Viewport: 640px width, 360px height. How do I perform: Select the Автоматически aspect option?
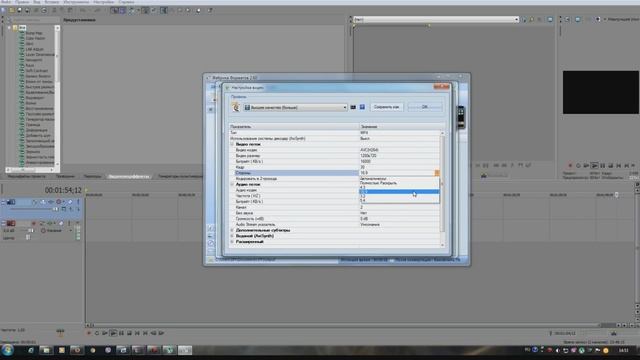coord(399,179)
